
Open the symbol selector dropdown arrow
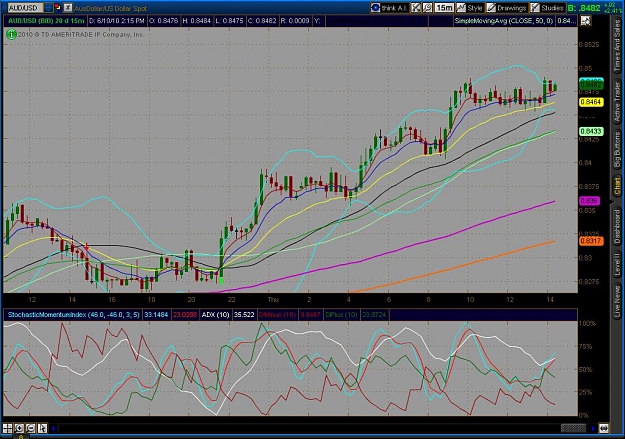tap(48, 7)
